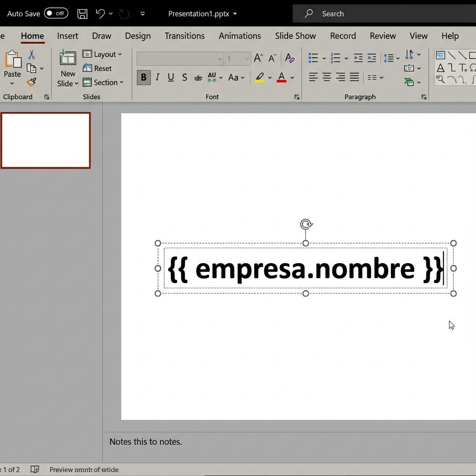
Task: Open the Format Painter
Action: pos(32,82)
